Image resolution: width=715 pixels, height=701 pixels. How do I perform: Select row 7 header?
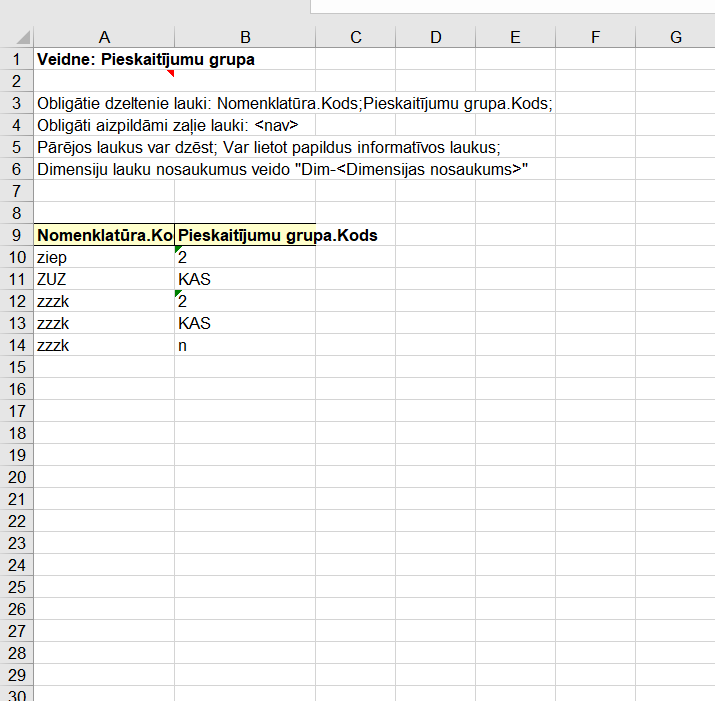(x=16, y=191)
